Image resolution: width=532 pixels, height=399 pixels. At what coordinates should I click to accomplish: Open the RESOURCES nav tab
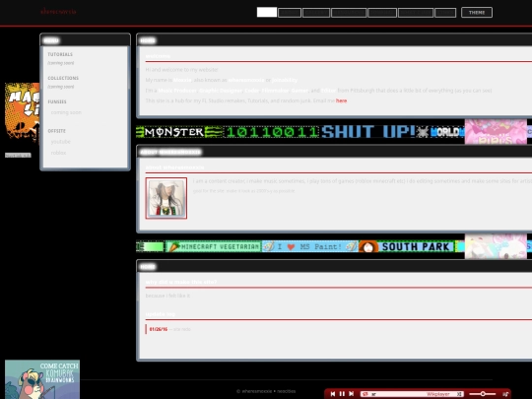pyautogui.click(x=349, y=13)
